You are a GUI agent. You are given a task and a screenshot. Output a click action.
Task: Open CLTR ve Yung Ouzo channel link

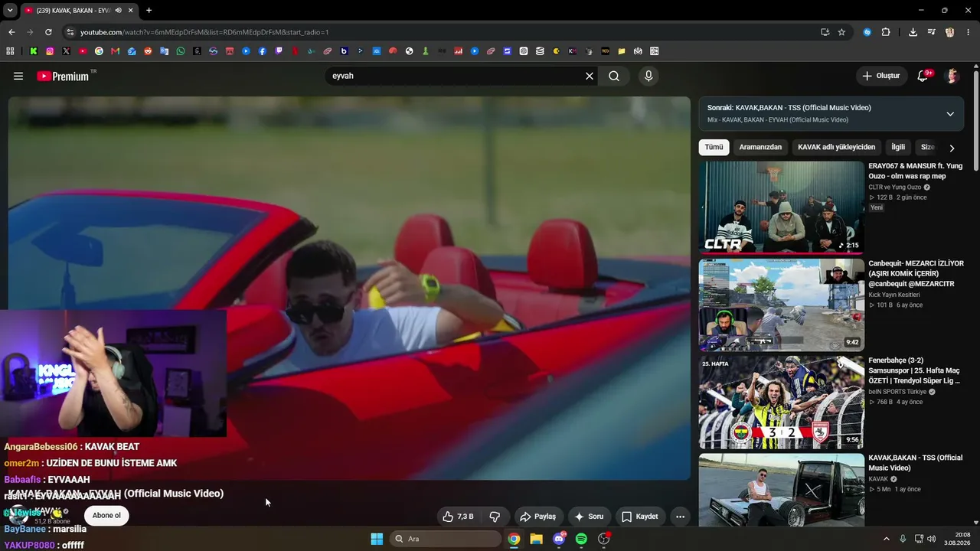894,187
